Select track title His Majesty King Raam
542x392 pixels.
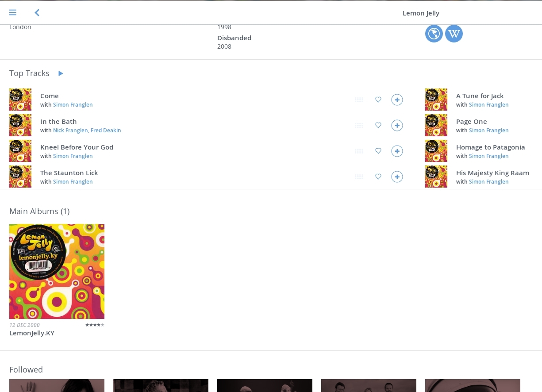493,173
